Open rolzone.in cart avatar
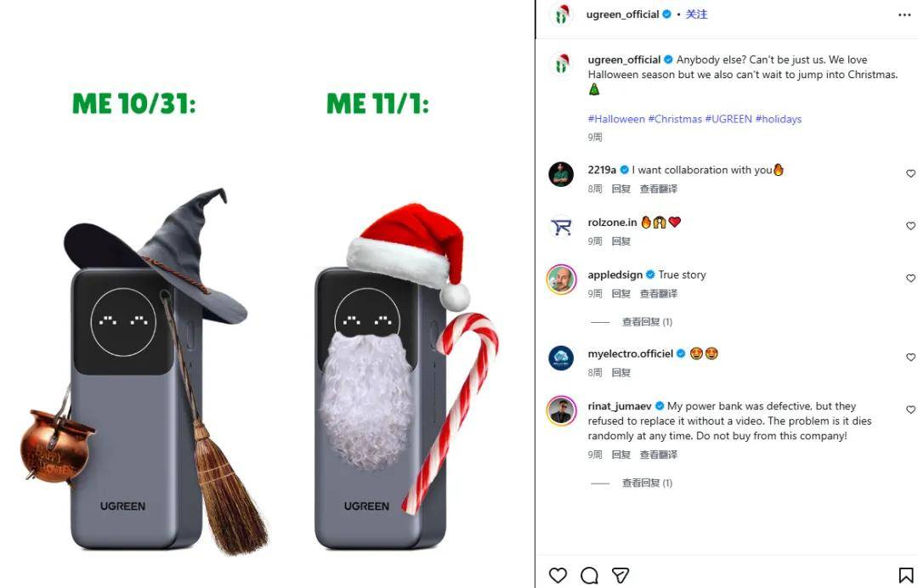Viewport: 918px width, 588px height. pyautogui.click(x=561, y=226)
